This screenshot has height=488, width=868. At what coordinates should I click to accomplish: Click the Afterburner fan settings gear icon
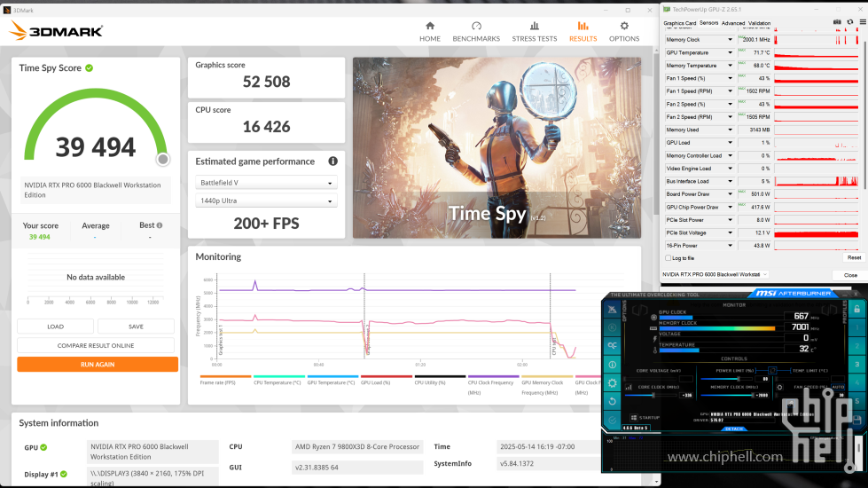pos(779,387)
